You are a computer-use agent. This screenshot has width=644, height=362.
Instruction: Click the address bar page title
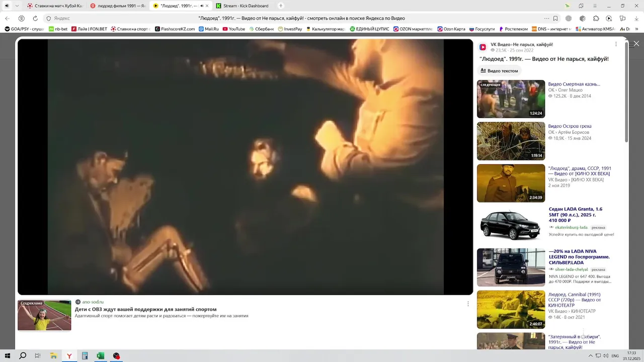point(301,19)
